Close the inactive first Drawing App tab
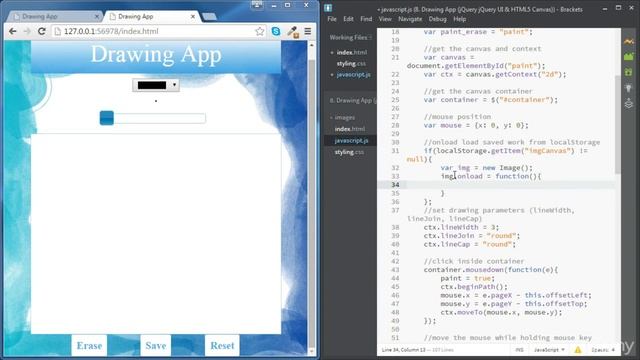Viewport: 640px width, 360px height. 97,16
